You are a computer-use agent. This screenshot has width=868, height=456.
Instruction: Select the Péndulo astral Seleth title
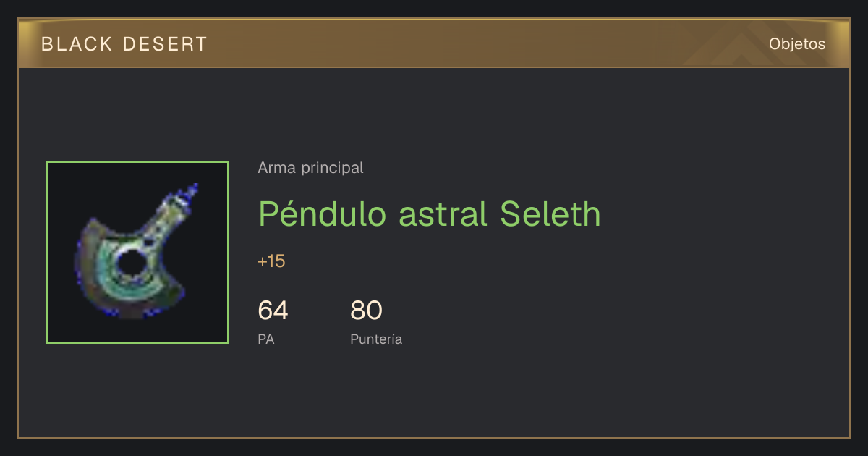point(430,214)
